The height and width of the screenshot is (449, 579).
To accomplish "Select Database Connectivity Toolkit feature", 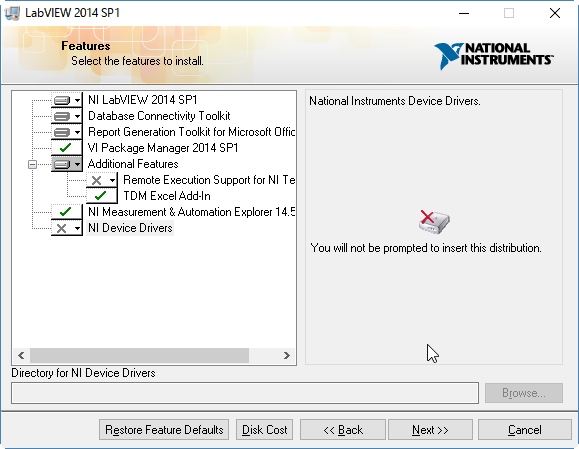I will pyautogui.click(x=159, y=116).
